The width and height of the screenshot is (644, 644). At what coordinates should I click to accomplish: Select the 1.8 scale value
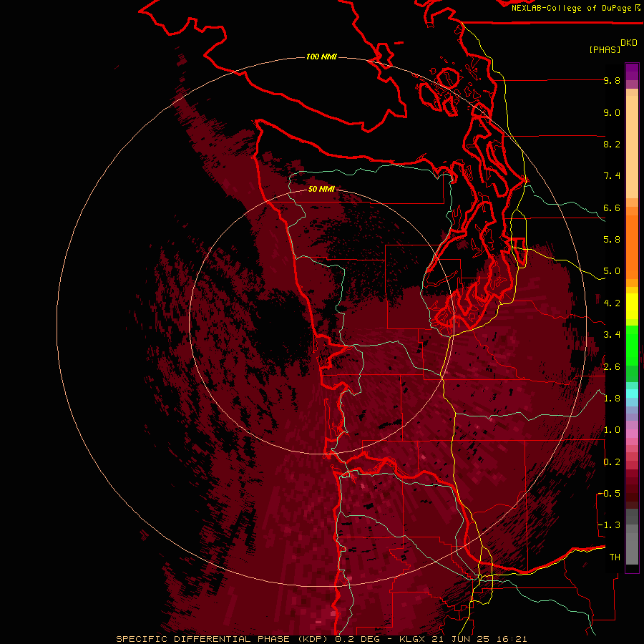tap(612, 399)
